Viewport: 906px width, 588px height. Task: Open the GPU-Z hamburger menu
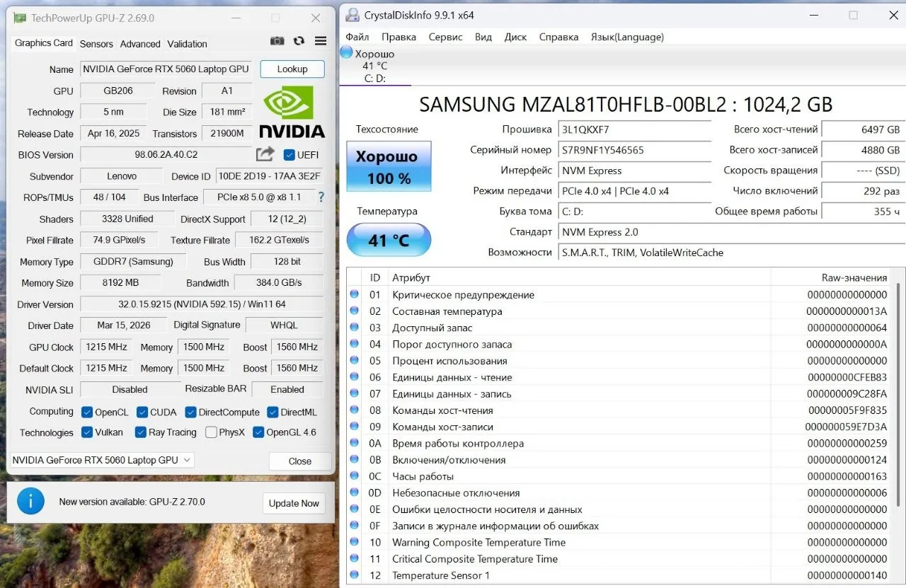321,42
